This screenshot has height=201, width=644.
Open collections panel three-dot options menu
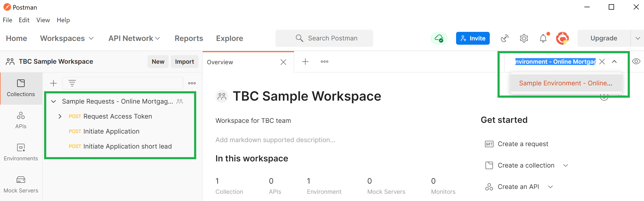click(x=192, y=83)
